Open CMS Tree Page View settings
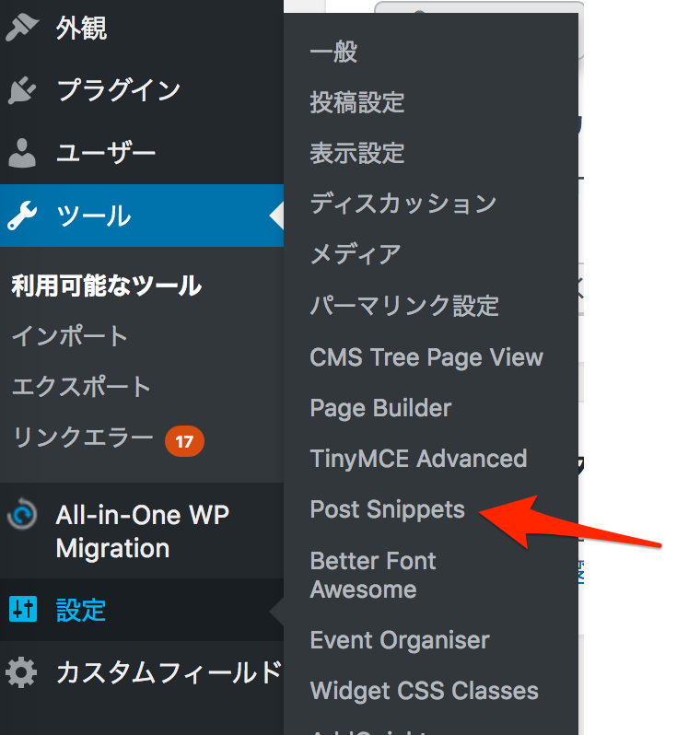Screen dimensions: 700x735 (x=426, y=357)
